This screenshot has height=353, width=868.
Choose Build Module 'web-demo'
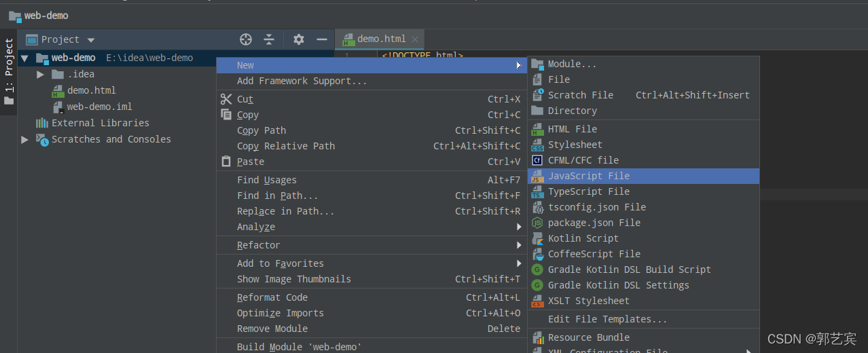coord(372,347)
